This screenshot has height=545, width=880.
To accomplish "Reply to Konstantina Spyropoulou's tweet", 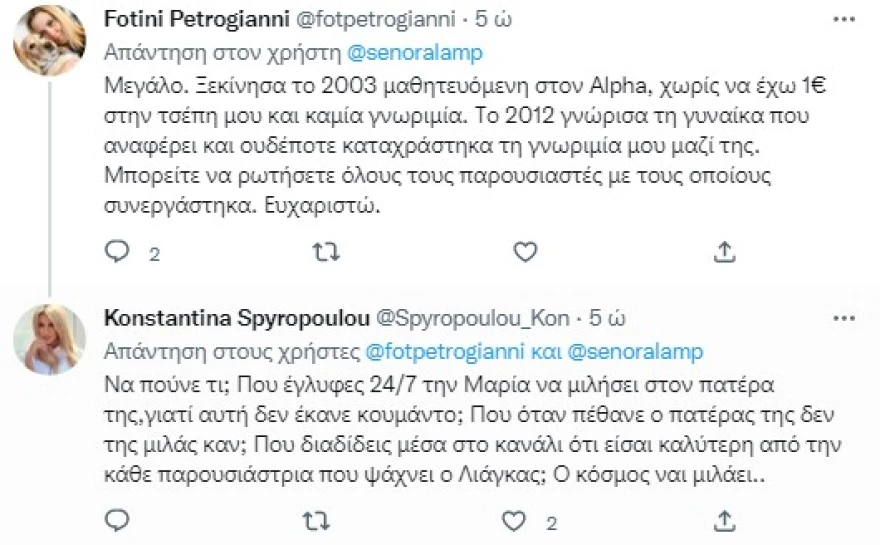I will pyautogui.click(x=118, y=519).
